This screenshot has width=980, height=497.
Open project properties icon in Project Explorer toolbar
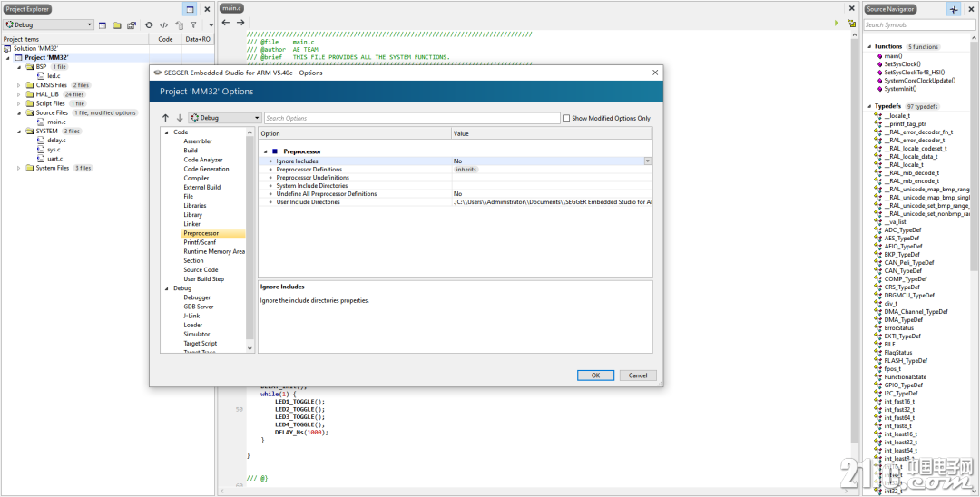pyautogui.click(x=132, y=25)
